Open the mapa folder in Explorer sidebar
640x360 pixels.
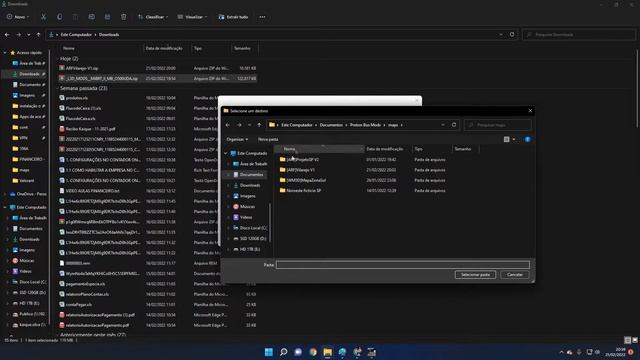point(24,170)
